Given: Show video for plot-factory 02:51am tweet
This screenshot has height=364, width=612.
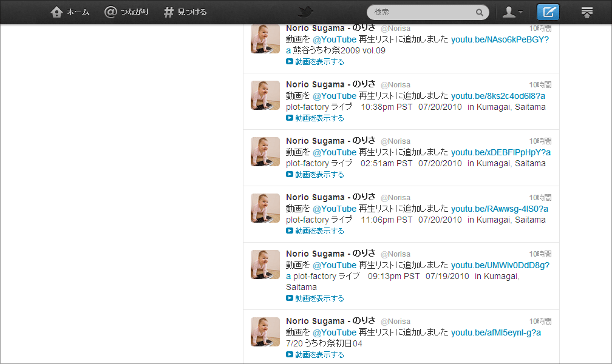Looking at the screenshot, I should click(315, 174).
